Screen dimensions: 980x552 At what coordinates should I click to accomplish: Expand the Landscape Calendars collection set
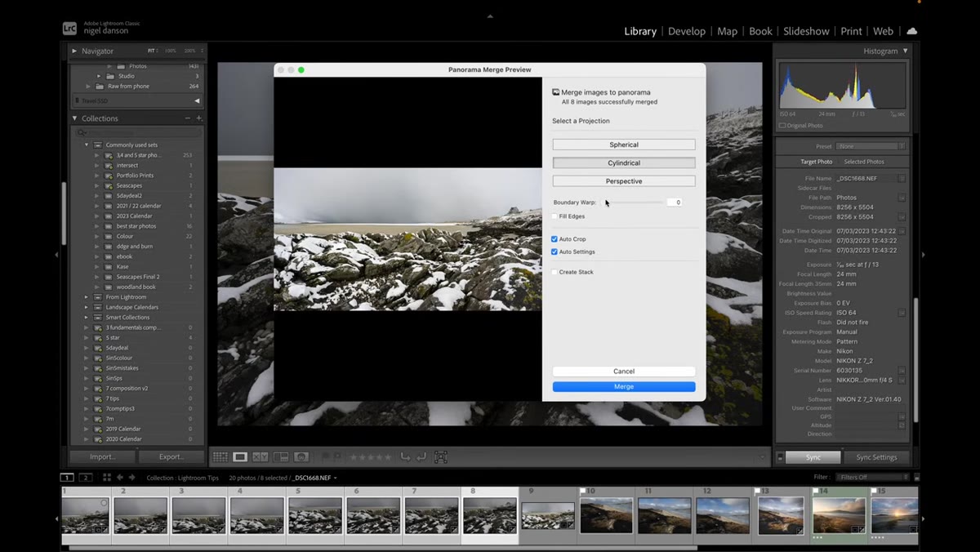pyautogui.click(x=87, y=307)
